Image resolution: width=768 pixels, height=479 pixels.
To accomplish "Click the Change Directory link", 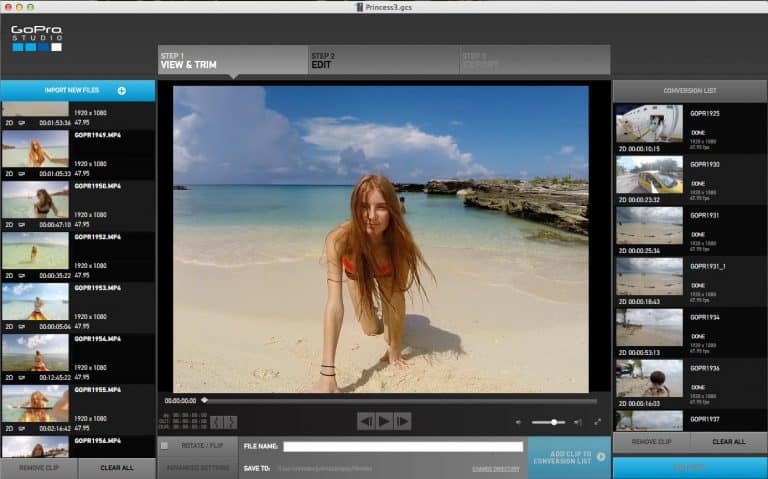I will 498,468.
